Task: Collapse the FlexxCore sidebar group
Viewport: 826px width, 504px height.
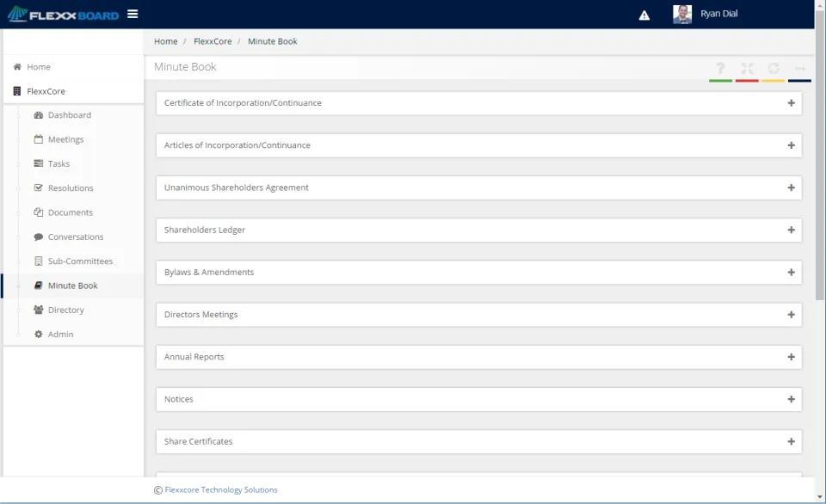Action: [46, 91]
